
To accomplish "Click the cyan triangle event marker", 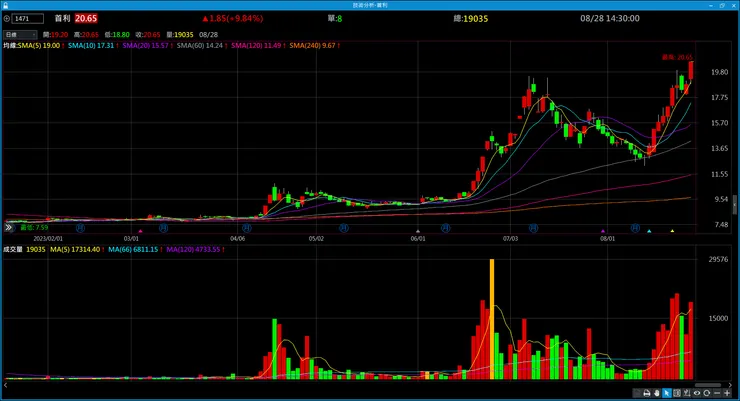I will tap(649, 231).
